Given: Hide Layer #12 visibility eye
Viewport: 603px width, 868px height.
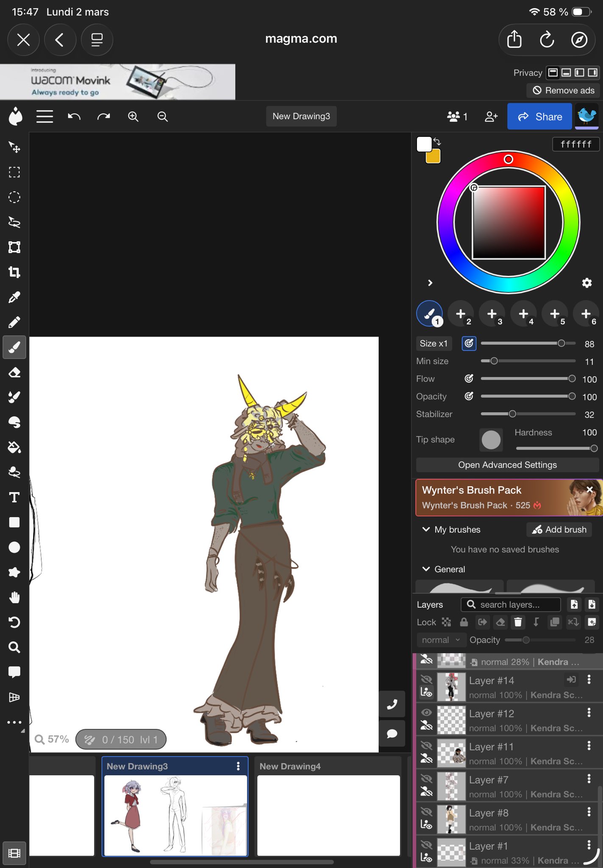Looking at the screenshot, I should (426, 712).
